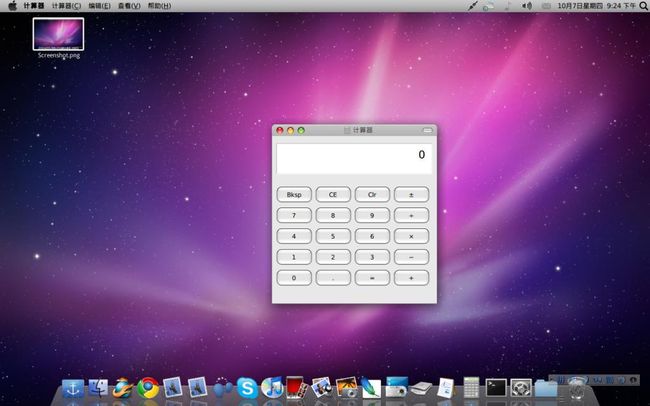Open Skype from the dock
The width and height of the screenshot is (650, 406).
point(247,388)
